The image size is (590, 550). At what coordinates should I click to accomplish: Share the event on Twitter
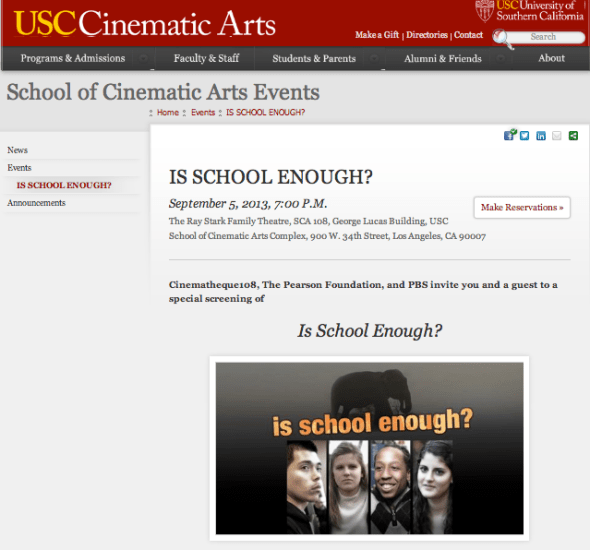tap(525, 136)
